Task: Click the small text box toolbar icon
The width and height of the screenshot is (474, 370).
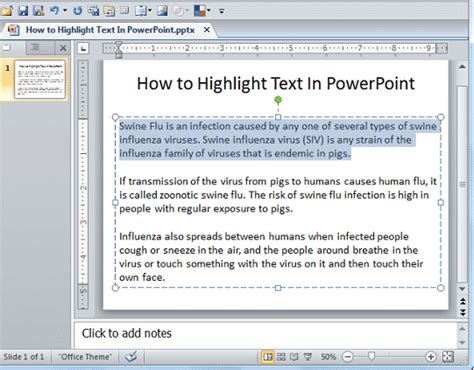Action: pyautogui.click(x=124, y=11)
